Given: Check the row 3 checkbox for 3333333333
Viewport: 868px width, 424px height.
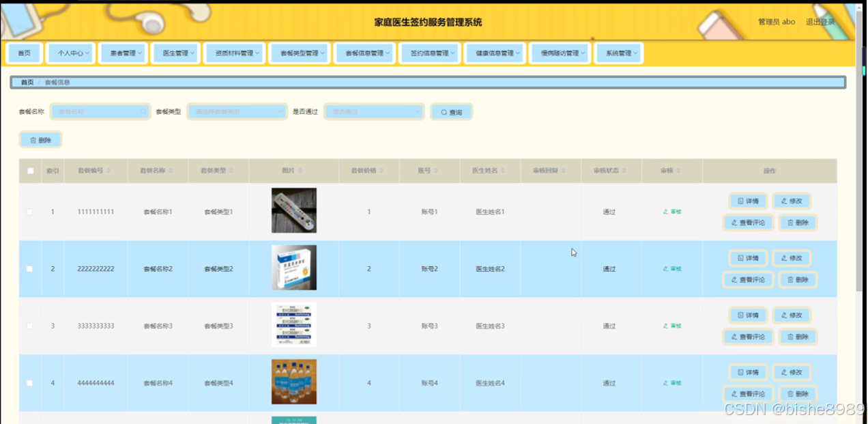Looking at the screenshot, I should 29,326.
